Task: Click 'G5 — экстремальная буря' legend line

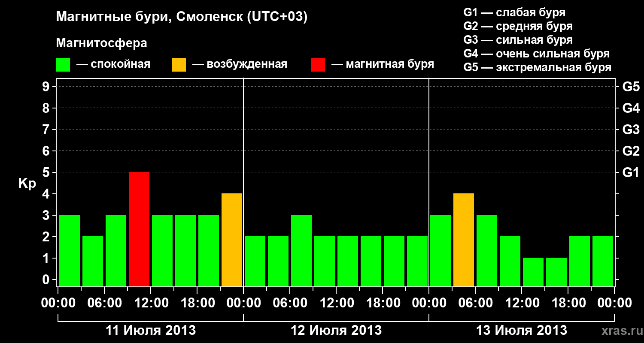Action: 537,67
